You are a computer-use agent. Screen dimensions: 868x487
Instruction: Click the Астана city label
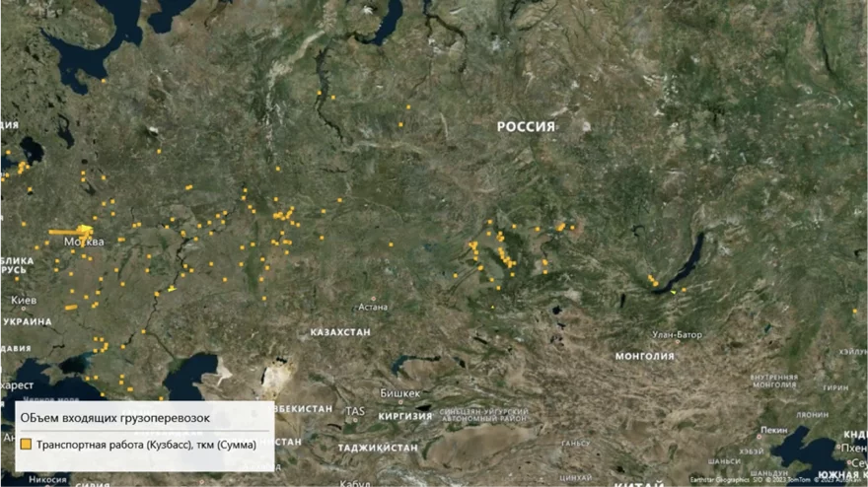373,308
